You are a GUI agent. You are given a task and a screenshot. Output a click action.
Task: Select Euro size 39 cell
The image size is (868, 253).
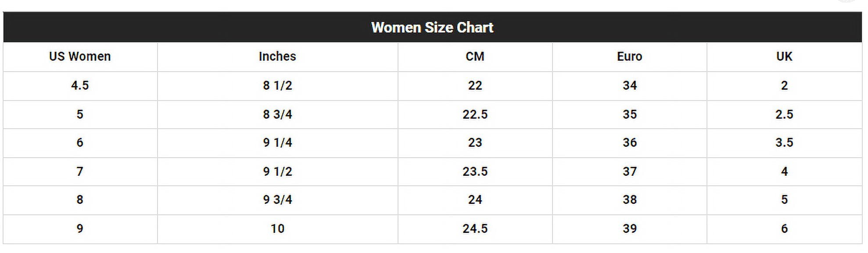tap(629, 229)
